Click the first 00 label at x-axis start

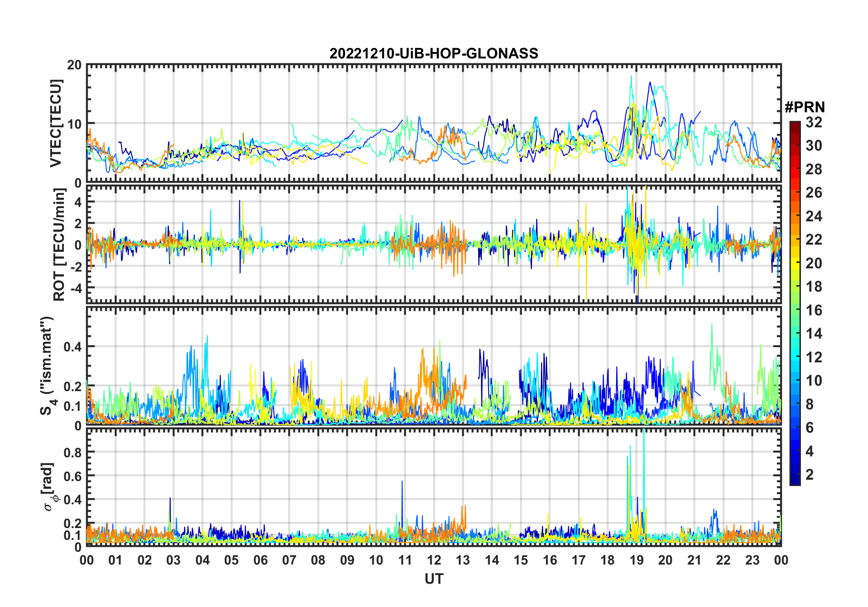(x=87, y=560)
